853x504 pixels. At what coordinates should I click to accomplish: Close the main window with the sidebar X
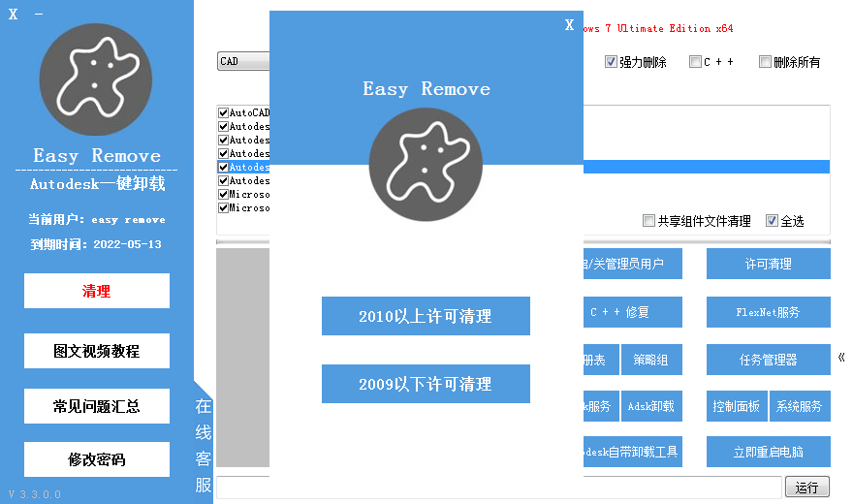(13, 15)
